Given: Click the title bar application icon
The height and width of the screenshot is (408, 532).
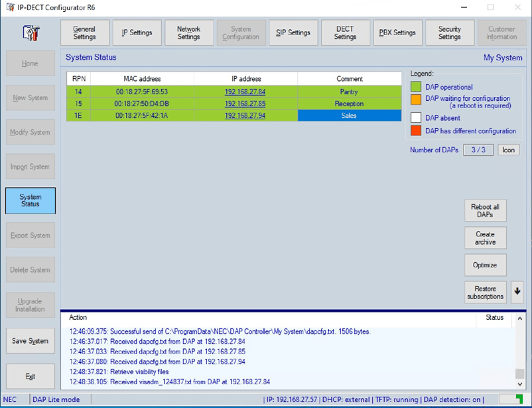Looking at the screenshot, I should pos(11,7).
